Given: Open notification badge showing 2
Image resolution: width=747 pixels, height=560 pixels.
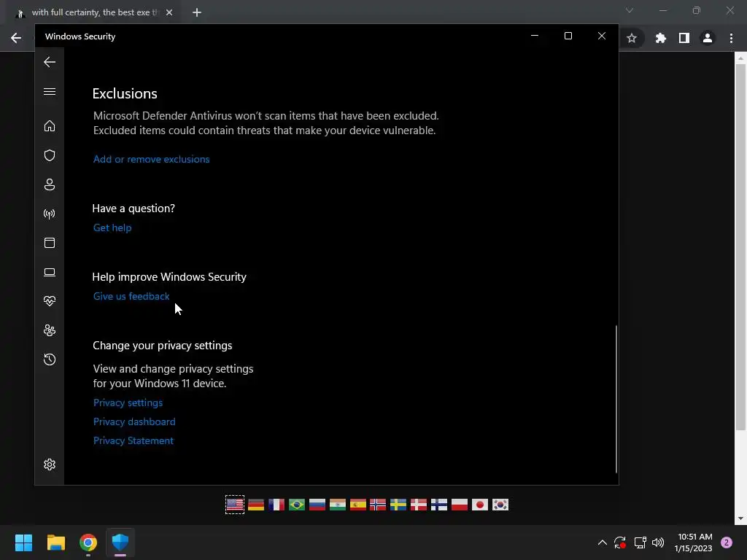Looking at the screenshot, I should coord(727,542).
